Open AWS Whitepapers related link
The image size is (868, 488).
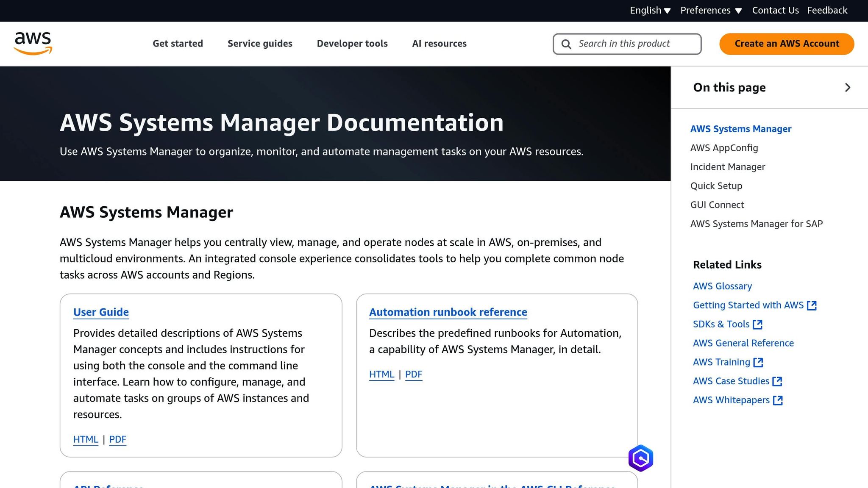731,401
